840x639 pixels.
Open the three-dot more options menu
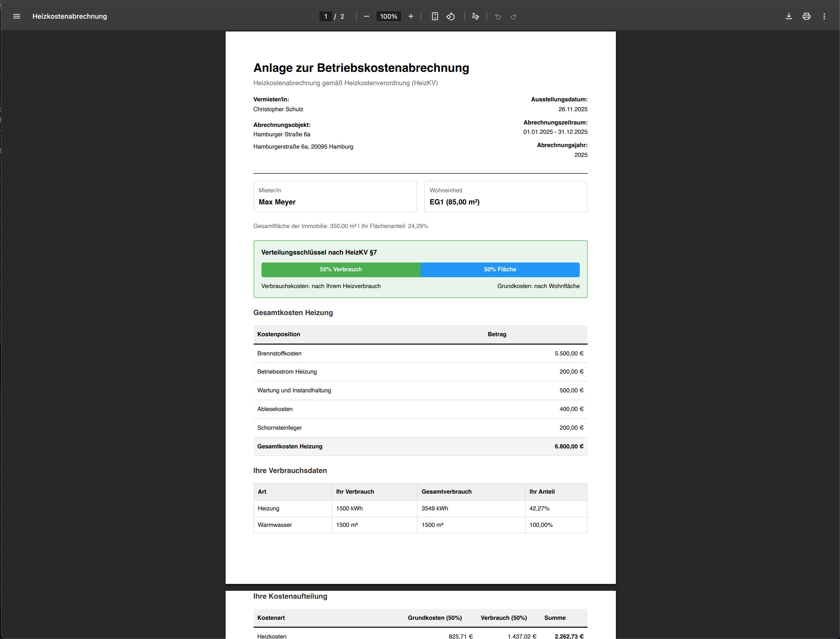(825, 16)
